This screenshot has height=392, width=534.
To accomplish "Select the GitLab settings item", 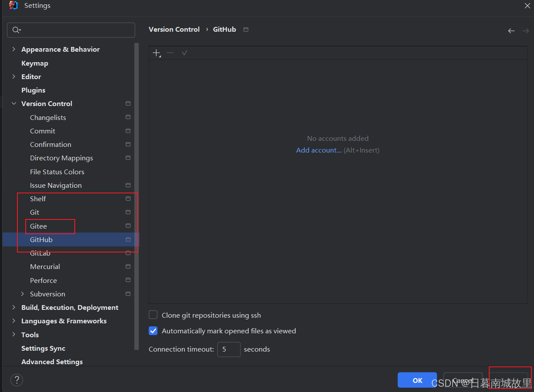I will tap(40, 253).
